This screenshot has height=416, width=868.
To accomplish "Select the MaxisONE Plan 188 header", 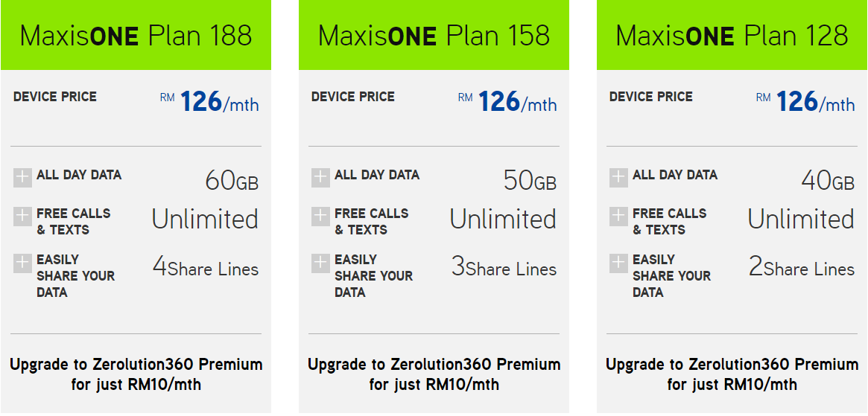I will point(136,35).
